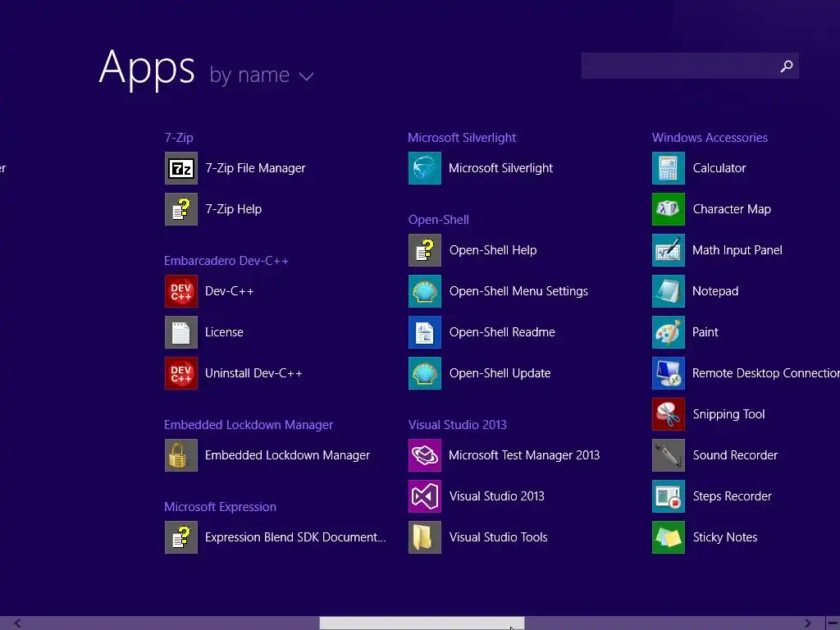Expand the 'by name' sort dropdown

(262, 75)
